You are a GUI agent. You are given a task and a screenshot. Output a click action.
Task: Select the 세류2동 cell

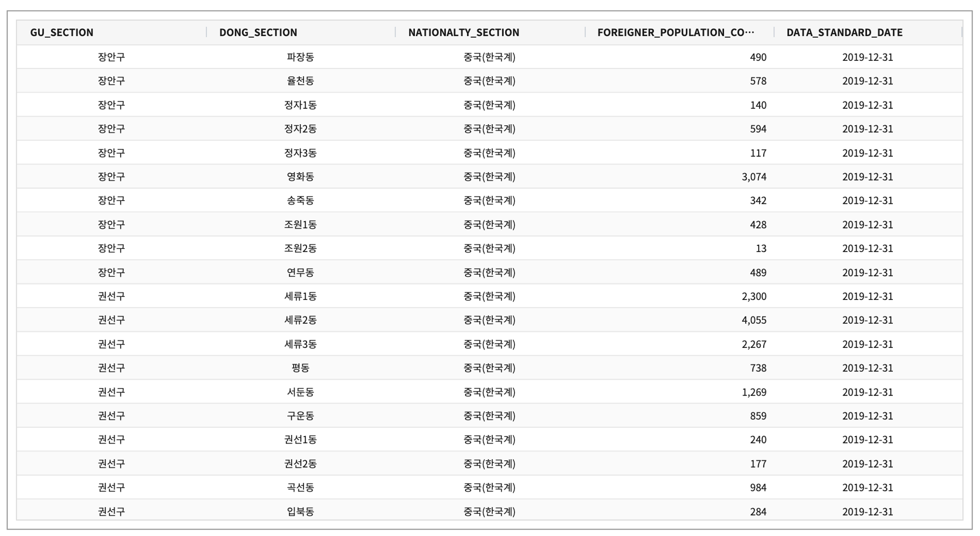click(301, 320)
